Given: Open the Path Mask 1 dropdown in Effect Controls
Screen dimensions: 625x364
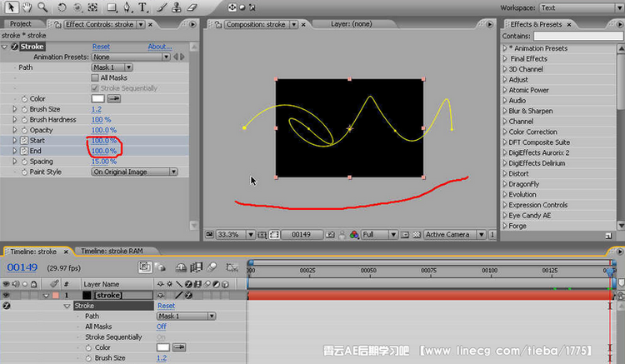Looking at the screenshot, I should click(112, 67).
